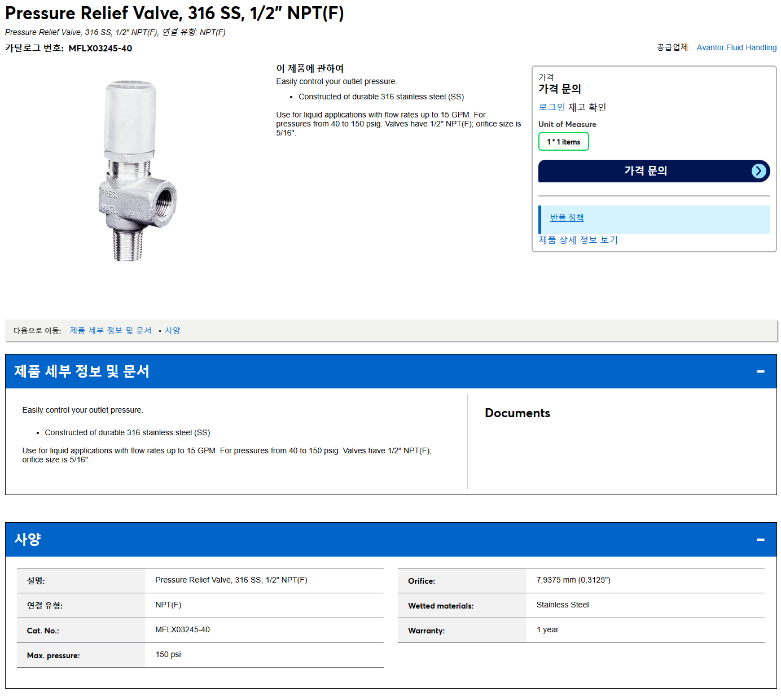
Task: Click the 로그인 link to check stock
Action: pos(551,107)
